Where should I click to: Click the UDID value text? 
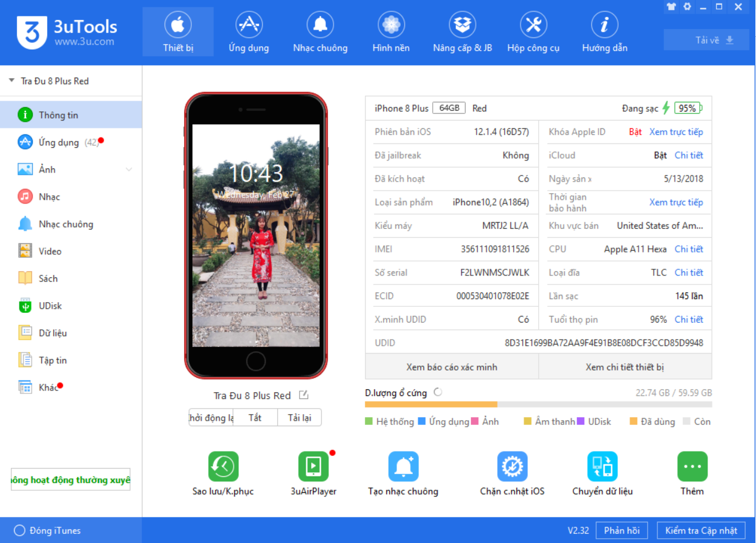click(604, 343)
